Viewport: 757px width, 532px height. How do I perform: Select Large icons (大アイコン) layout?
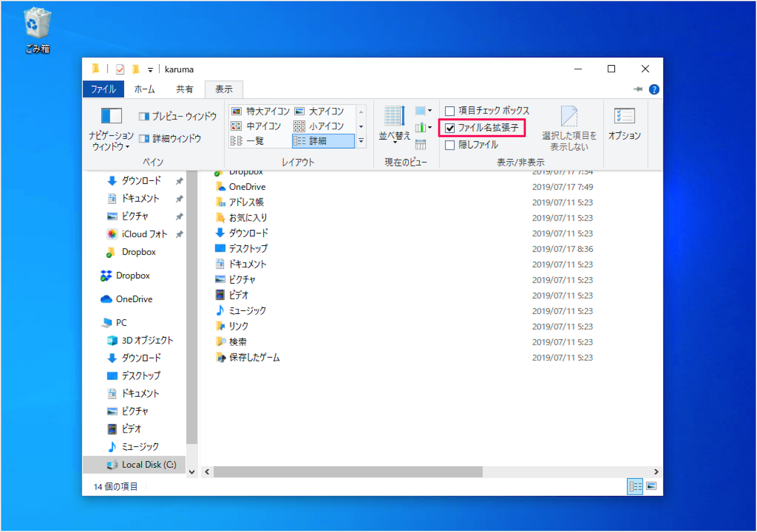pyautogui.click(x=319, y=111)
